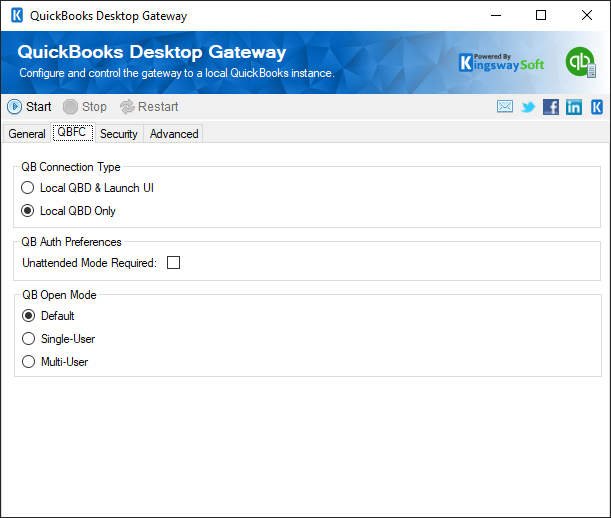Open the Security tab
The height and width of the screenshot is (518, 611).
point(119,134)
